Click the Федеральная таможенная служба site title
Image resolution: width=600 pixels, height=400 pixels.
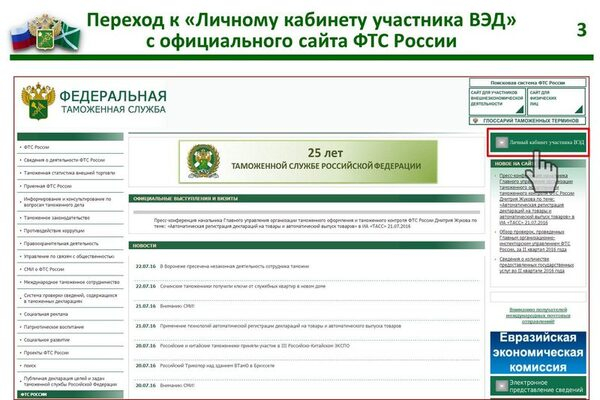click(113, 102)
